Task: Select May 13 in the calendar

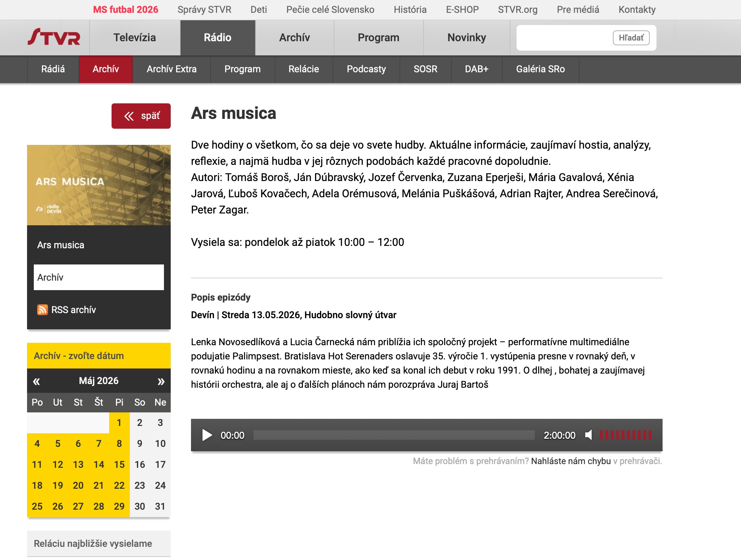Action: 78,464
